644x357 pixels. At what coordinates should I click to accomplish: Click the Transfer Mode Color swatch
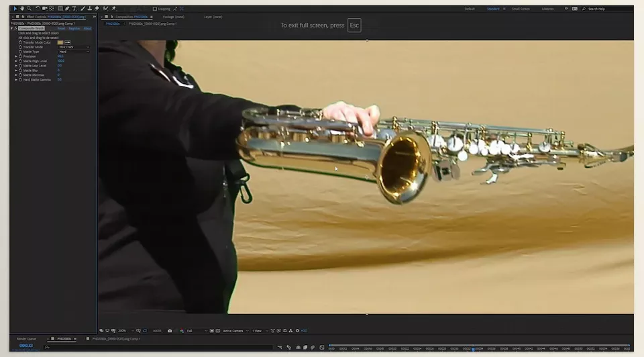pyautogui.click(x=60, y=42)
